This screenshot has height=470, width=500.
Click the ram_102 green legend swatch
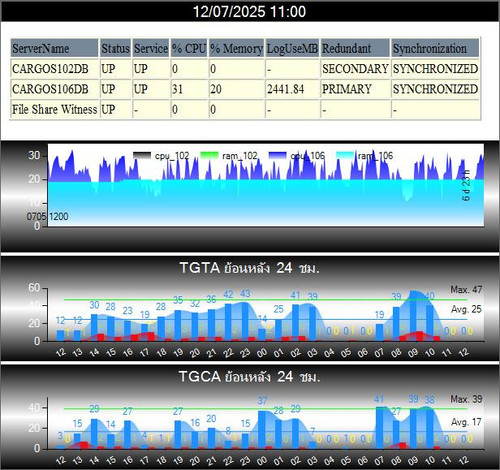pyautogui.click(x=209, y=156)
